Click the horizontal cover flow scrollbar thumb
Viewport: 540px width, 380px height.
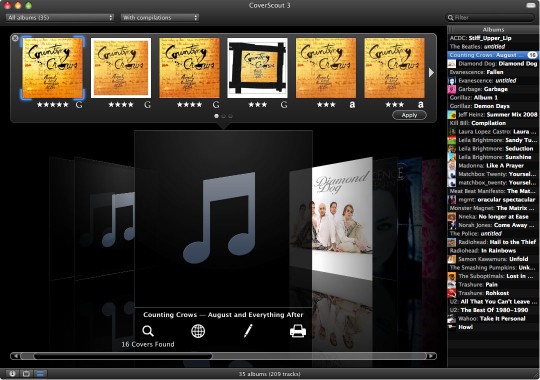pyautogui.click(x=123, y=356)
